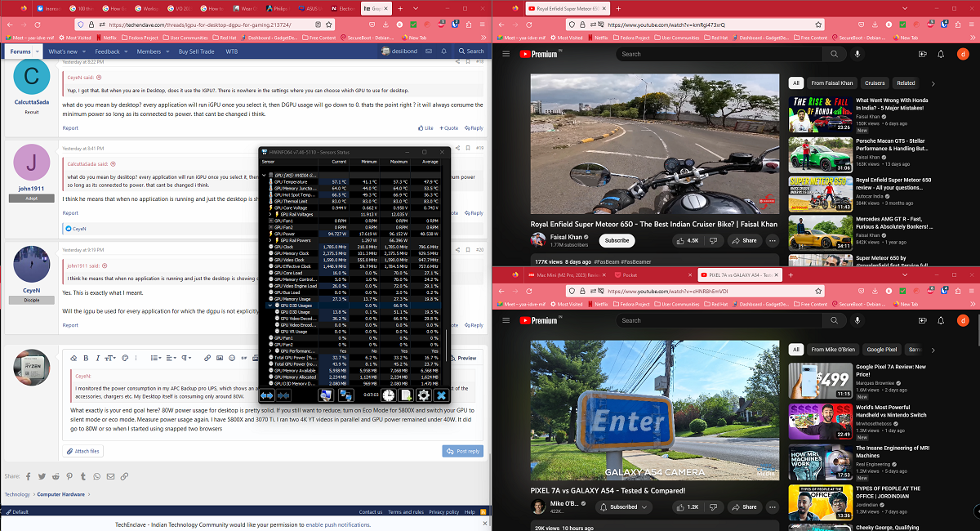
Task: Collapse GPU D3D Usages row in HWiNFO
Action: [x=271, y=306]
